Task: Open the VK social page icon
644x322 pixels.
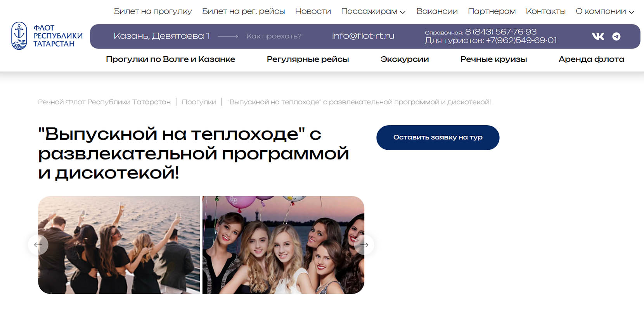Action: pos(598,36)
